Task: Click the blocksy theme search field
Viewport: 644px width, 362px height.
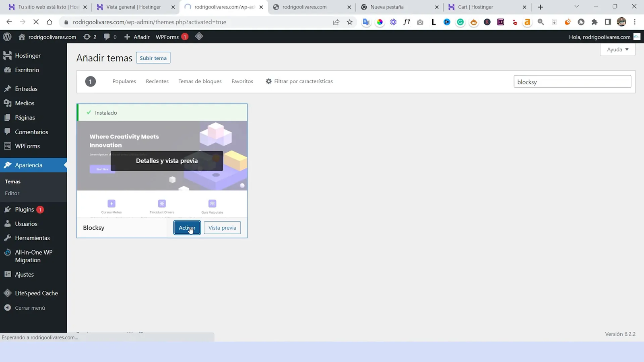Action: 572,81
